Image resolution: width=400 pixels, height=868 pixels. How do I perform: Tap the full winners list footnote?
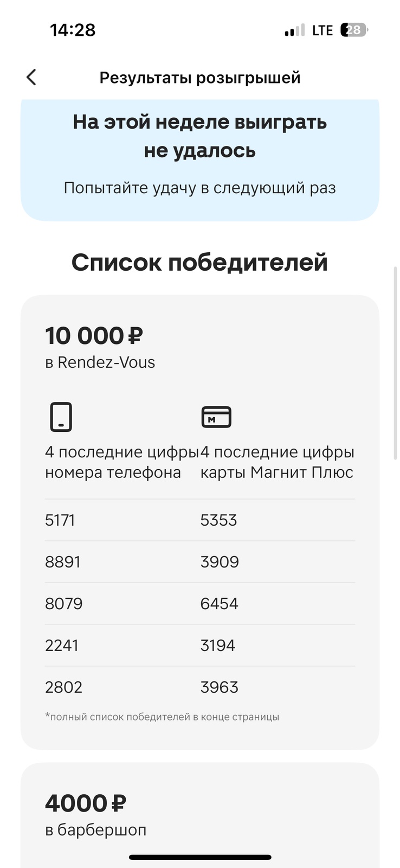pos(162,717)
